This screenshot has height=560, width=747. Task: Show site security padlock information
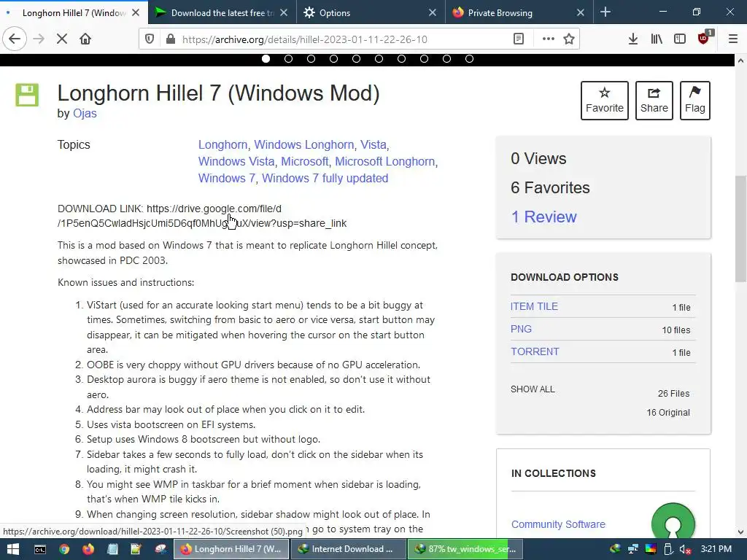(171, 39)
